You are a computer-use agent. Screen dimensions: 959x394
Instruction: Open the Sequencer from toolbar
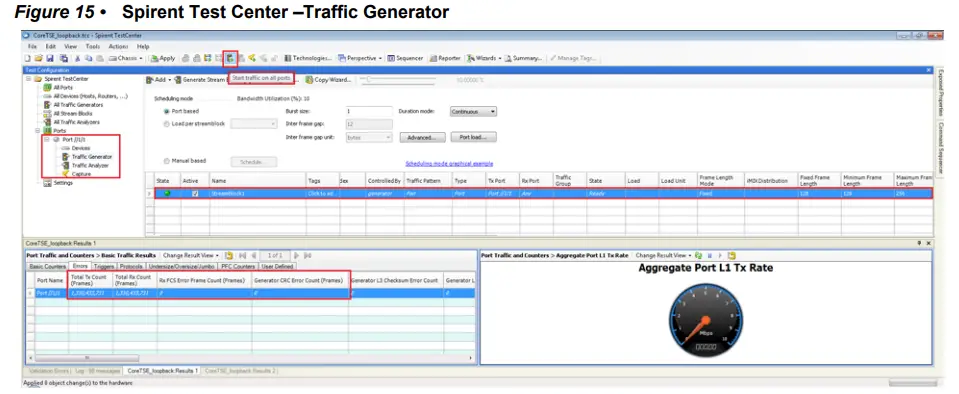click(405, 58)
